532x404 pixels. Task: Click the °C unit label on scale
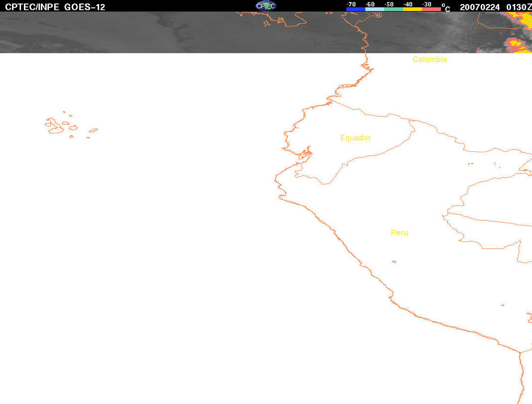coord(446,8)
